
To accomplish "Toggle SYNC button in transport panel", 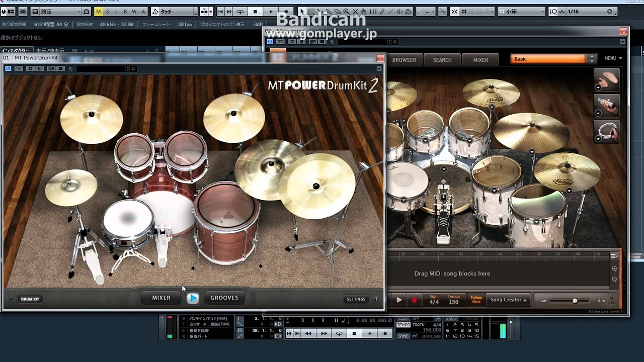I will click(x=403, y=336).
